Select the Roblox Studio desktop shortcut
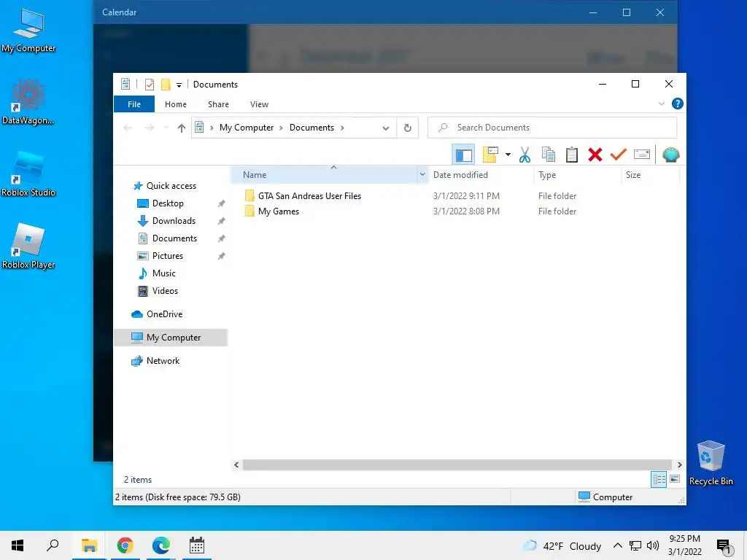 click(28, 174)
